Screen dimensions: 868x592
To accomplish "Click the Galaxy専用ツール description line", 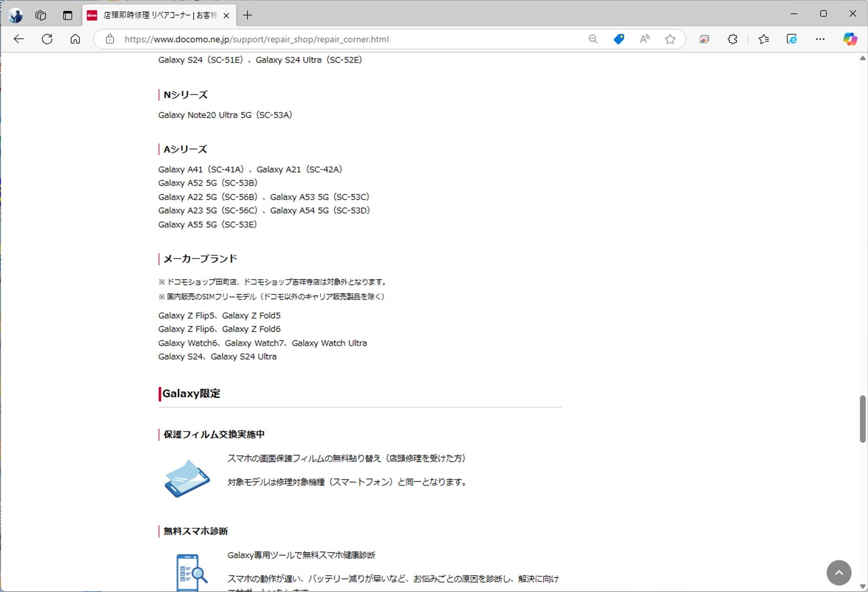I will coord(301,555).
